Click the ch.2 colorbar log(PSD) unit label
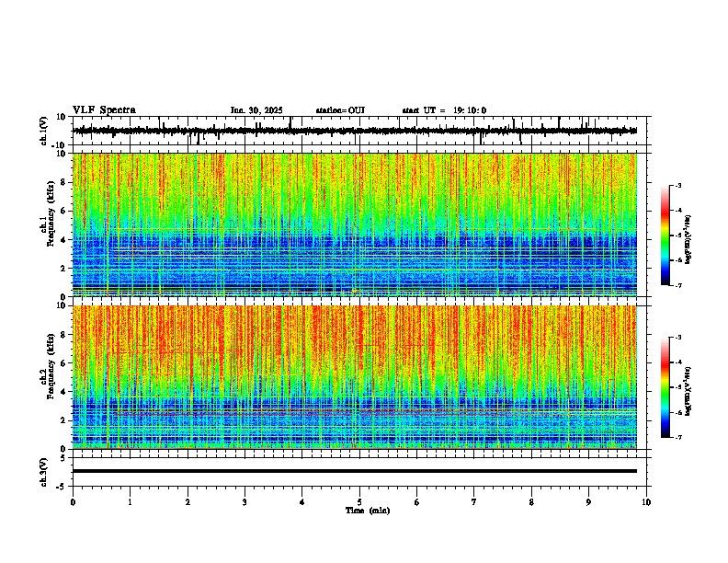Viewport: 728px width, 563px height. click(688, 391)
